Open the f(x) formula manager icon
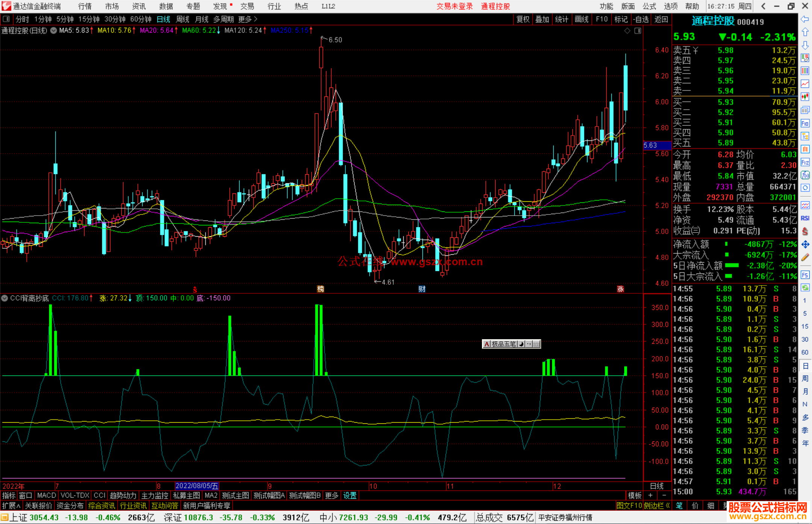The image size is (812, 524). pos(805,175)
